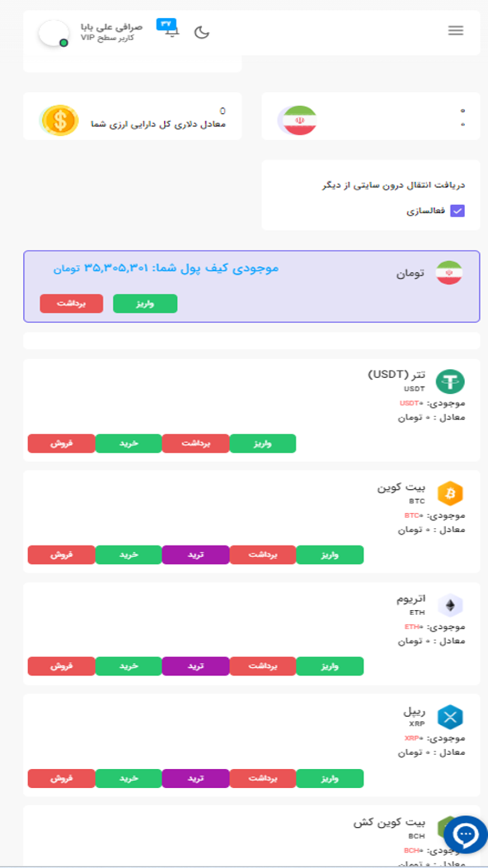Open the hamburger navigation menu
The width and height of the screenshot is (488, 868).
[x=455, y=30]
